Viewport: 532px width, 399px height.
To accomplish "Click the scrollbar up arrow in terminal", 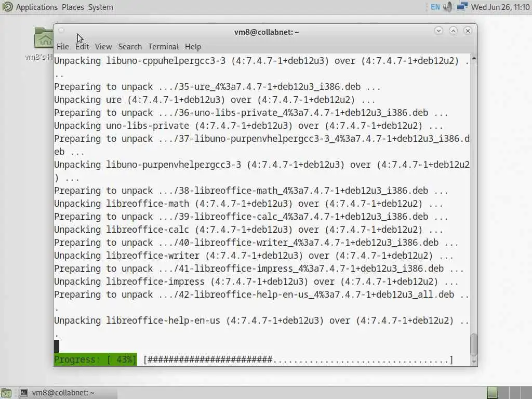I will tap(474, 58).
